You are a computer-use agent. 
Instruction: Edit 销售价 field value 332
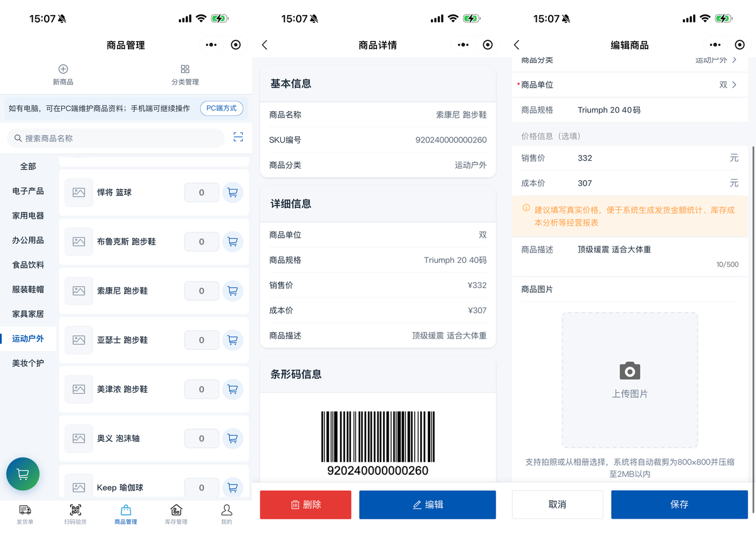[x=630, y=158]
